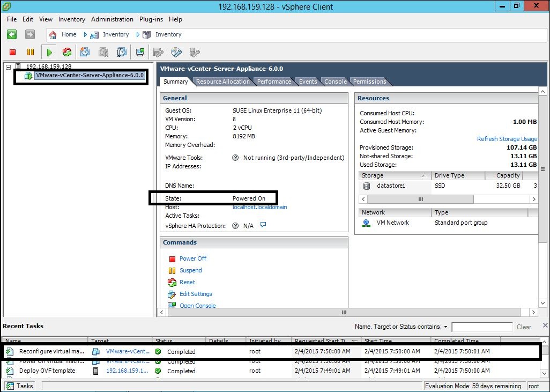Click the Edit Settings command link
Image resolution: width=550 pixels, height=392 pixels.
[196, 294]
